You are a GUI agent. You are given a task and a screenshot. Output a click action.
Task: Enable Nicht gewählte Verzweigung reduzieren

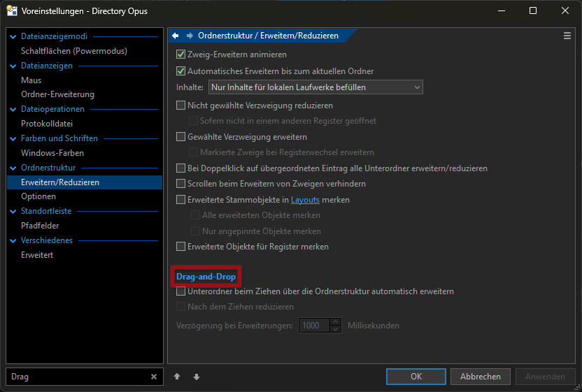tap(180, 106)
